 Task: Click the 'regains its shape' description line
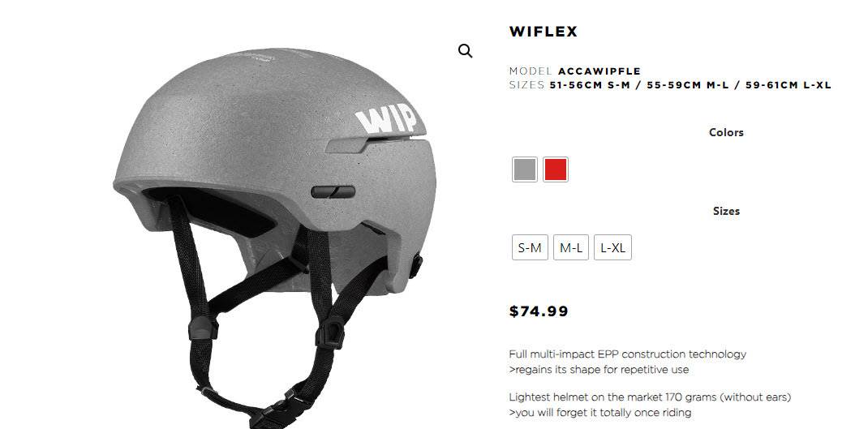[x=599, y=369]
